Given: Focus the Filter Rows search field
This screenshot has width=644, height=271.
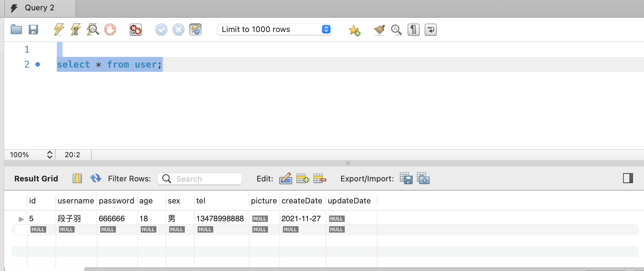Looking at the screenshot, I should pyautogui.click(x=200, y=179).
